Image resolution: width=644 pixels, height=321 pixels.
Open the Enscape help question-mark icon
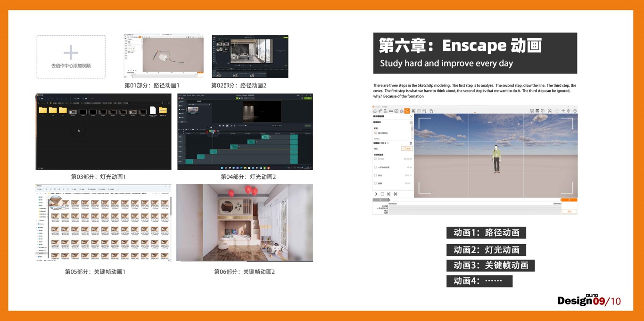point(575,111)
